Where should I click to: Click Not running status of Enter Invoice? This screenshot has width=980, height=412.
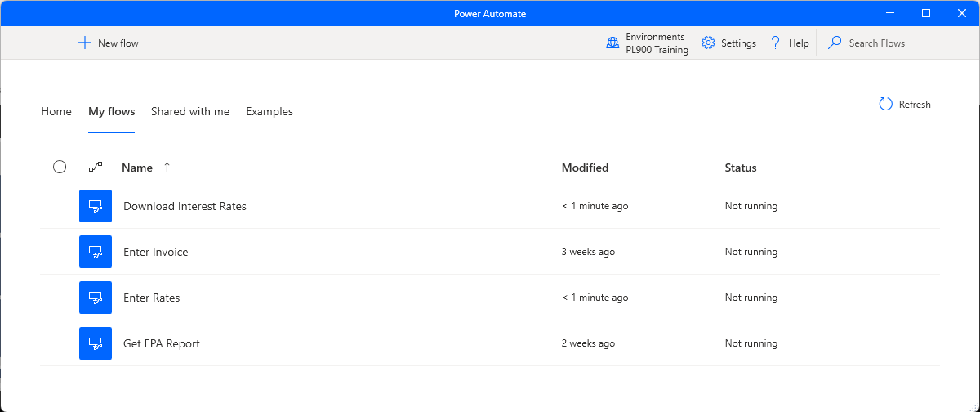tap(751, 252)
